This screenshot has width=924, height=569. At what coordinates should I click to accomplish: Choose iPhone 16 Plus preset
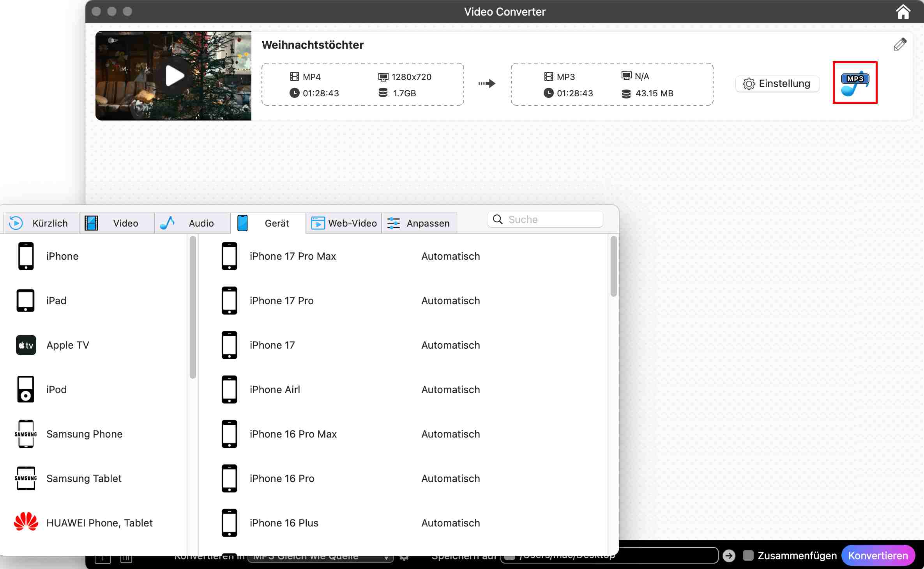pos(284,523)
